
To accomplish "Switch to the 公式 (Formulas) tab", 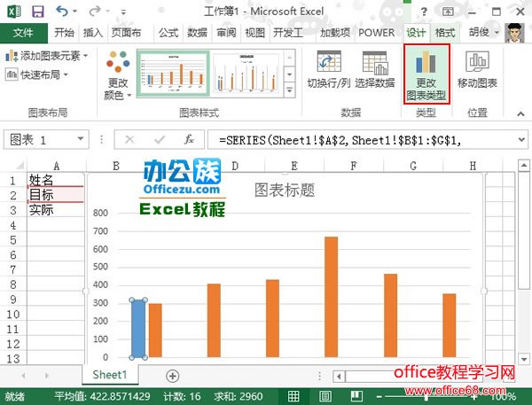I will [168, 33].
